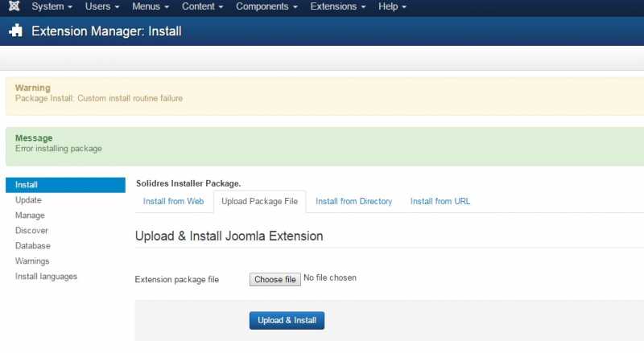Open Discover in the sidebar

[31, 231]
